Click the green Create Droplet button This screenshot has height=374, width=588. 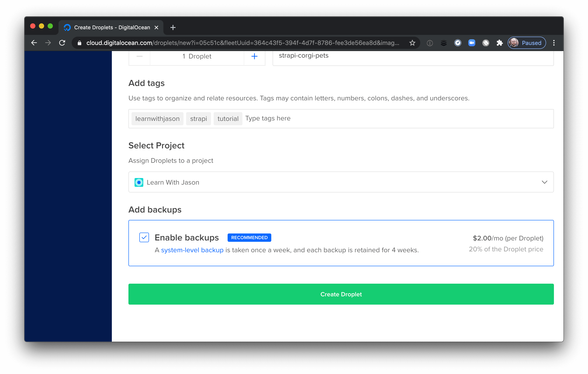(341, 294)
